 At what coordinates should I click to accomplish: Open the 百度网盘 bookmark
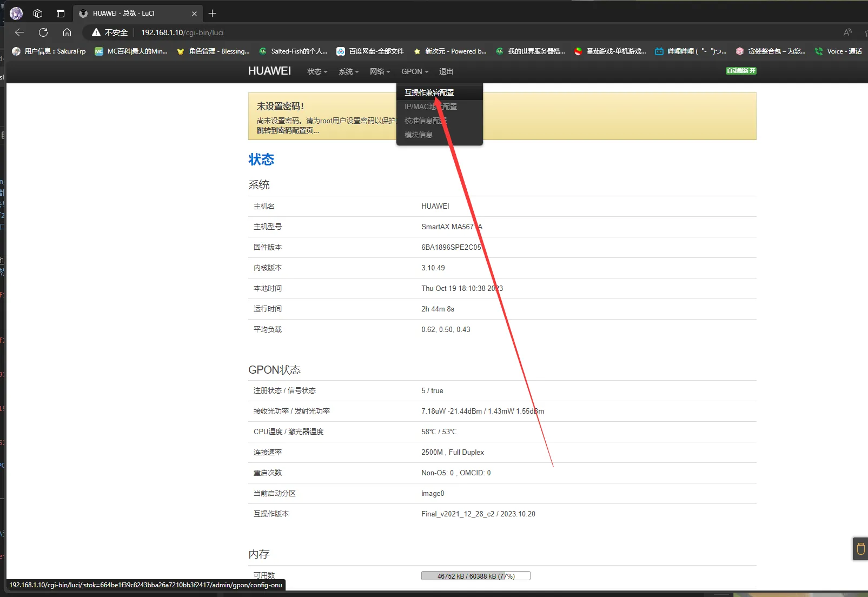click(x=370, y=51)
